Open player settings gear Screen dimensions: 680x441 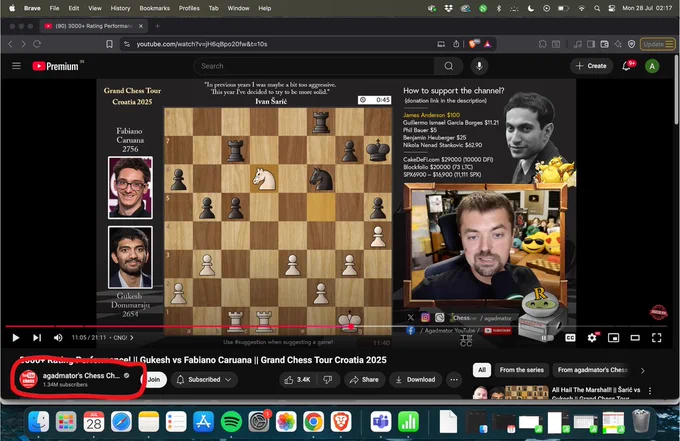click(x=592, y=337)
